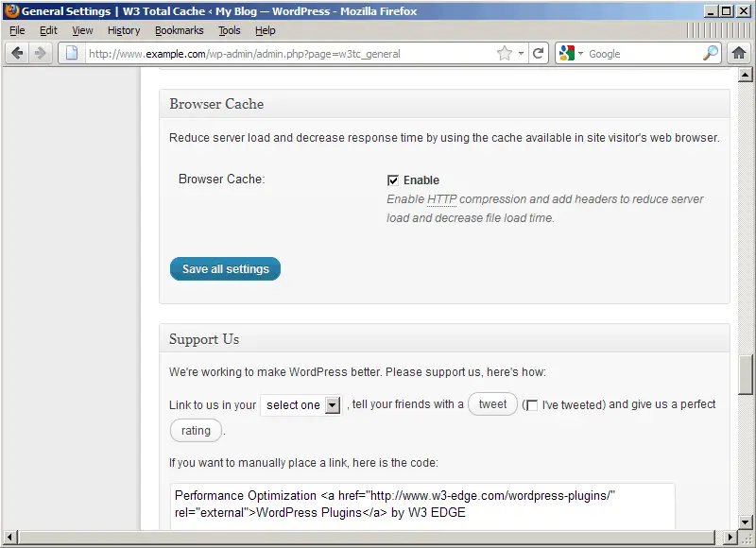Click inside the link code text area
This screenshot has width=756, height=548.
coord(422,506)
